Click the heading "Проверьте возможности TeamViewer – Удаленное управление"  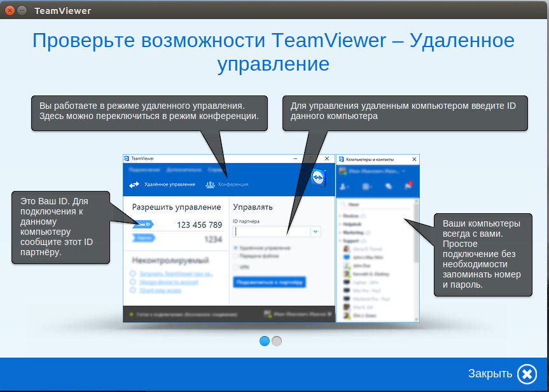274,52
